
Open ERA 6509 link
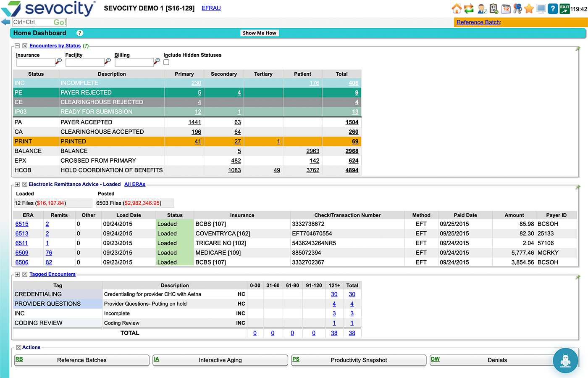(x=22, y=253)
